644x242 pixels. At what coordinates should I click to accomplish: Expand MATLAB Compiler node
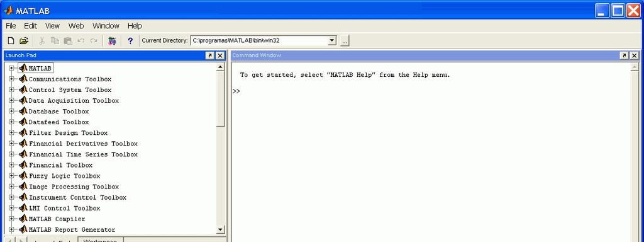click(x=11, y=219)
